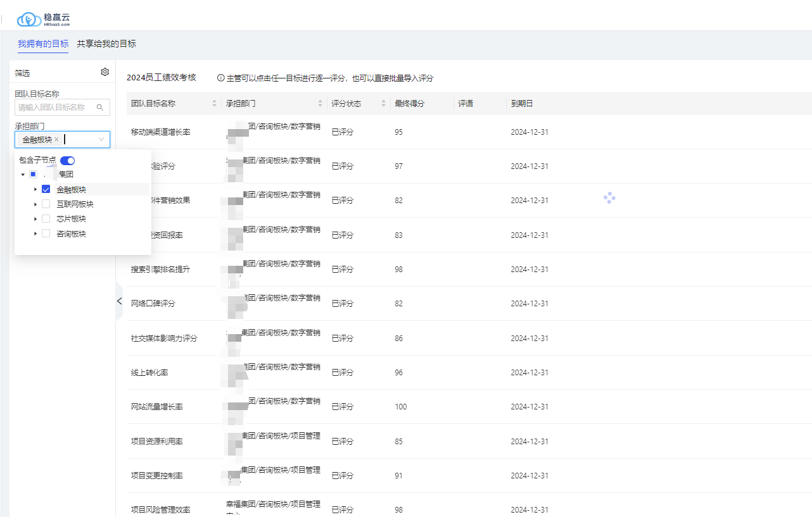Collapse the filter sidebar with left arrow
The image size is (812, 517).
(x=119, y=301)
